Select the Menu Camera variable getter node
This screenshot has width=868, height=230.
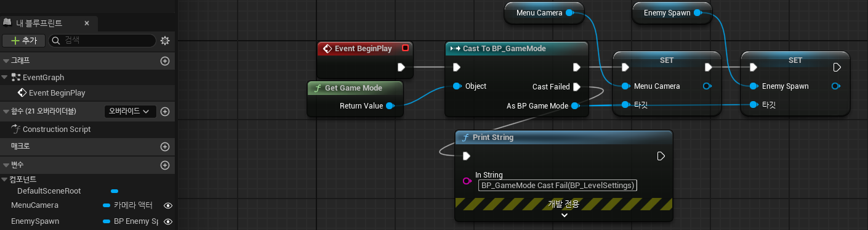544,12
